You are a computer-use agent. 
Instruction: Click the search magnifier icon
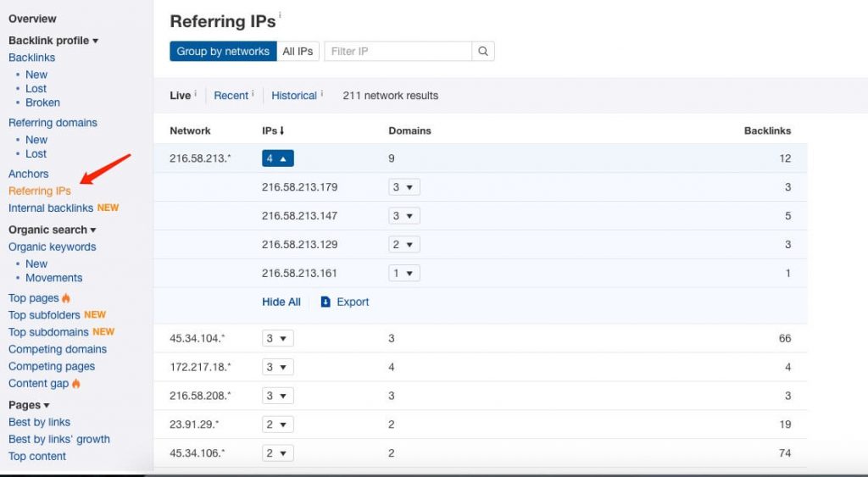point(482,52)
